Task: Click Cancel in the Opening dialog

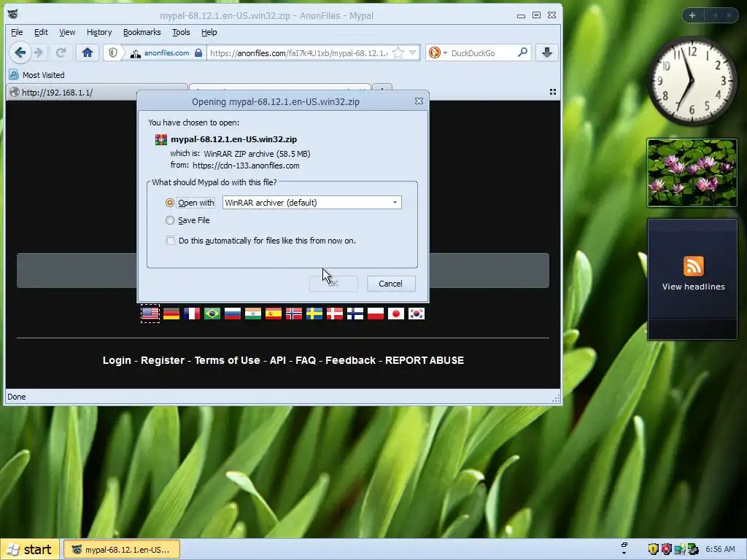Action: click(391, 284)
